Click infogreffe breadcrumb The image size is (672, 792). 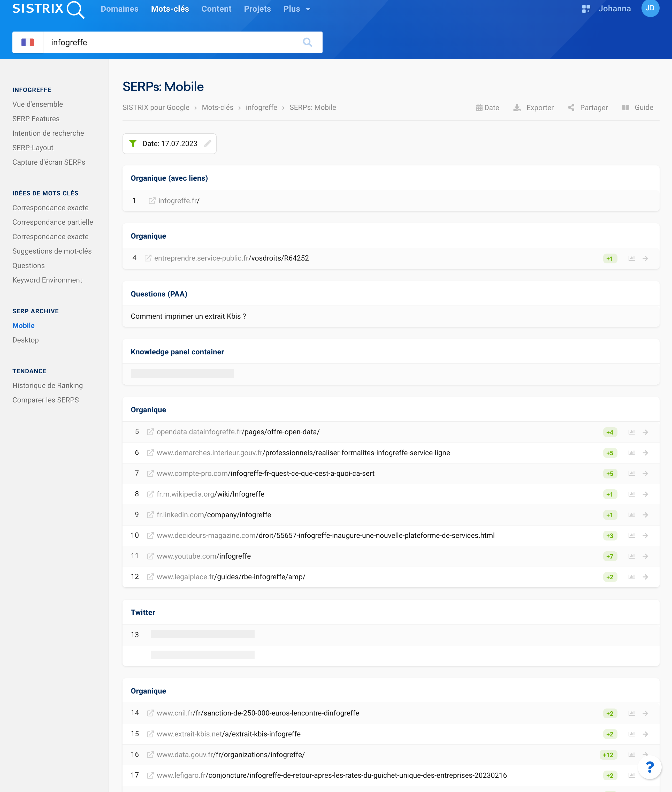[x=261, y=108]
